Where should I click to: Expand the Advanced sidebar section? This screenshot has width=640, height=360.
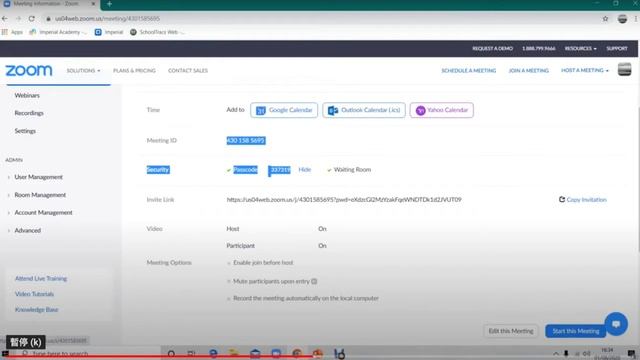point(27,230)
